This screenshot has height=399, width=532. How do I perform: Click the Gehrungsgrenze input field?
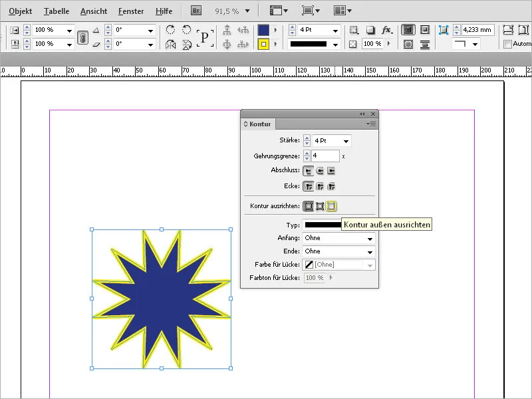pos(326,155)
